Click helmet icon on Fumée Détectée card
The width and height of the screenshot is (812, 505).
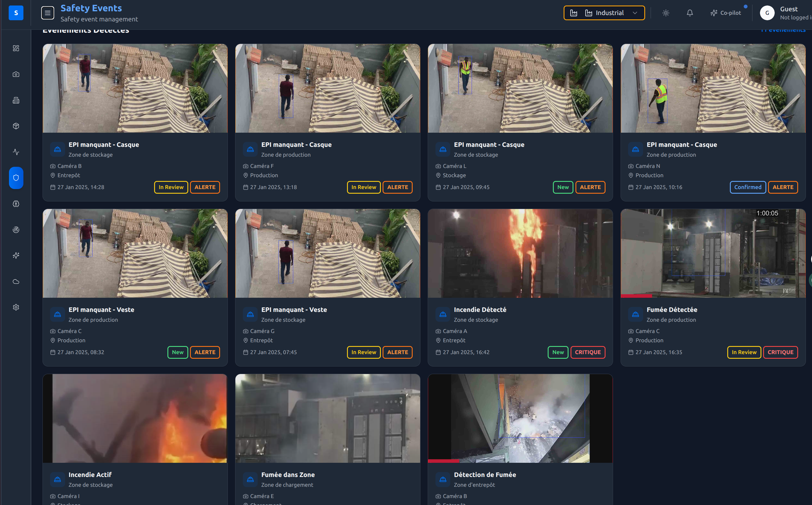click(x=635, y=314)
